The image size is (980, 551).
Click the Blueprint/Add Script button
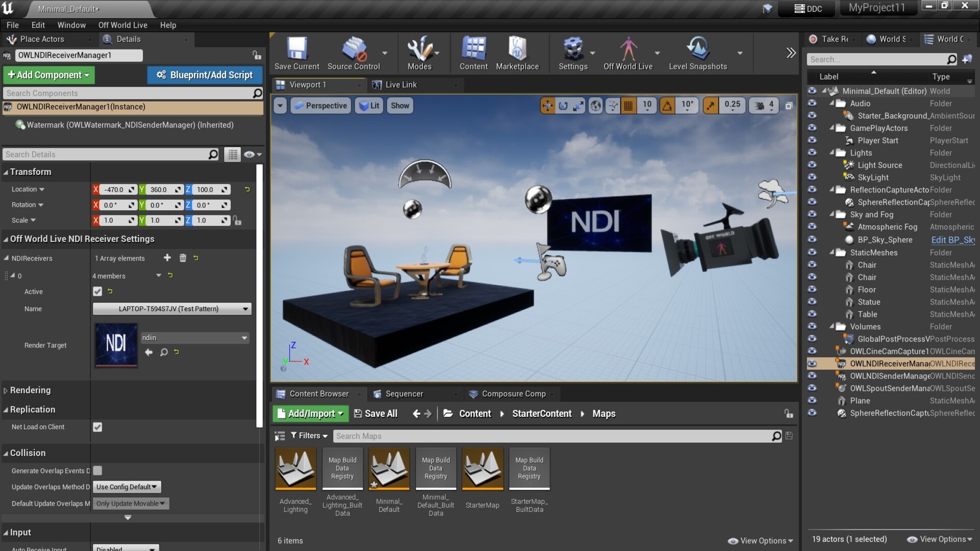pos(204,75)
